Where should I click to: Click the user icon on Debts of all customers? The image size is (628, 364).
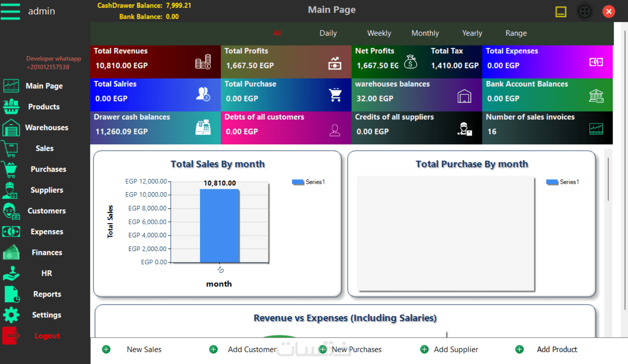[x=335, y=130]
